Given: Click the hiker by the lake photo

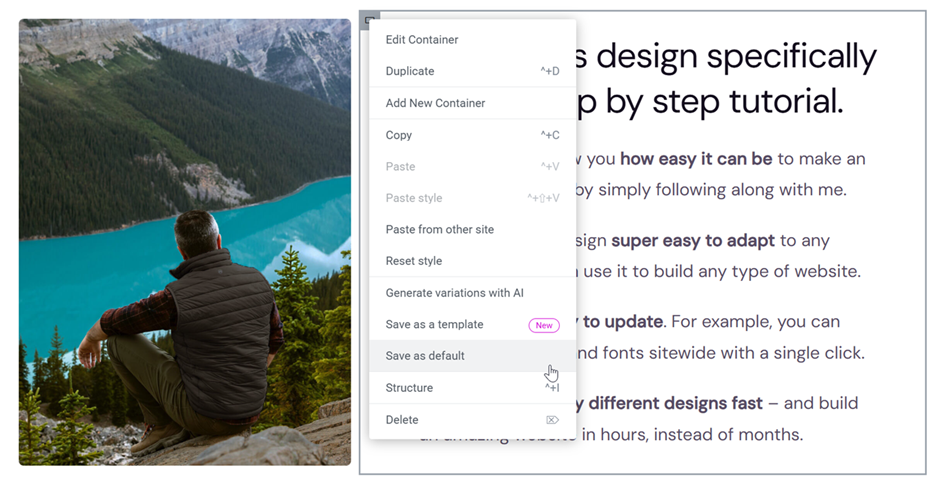Looking at the screenshot, I should [185, 243].
